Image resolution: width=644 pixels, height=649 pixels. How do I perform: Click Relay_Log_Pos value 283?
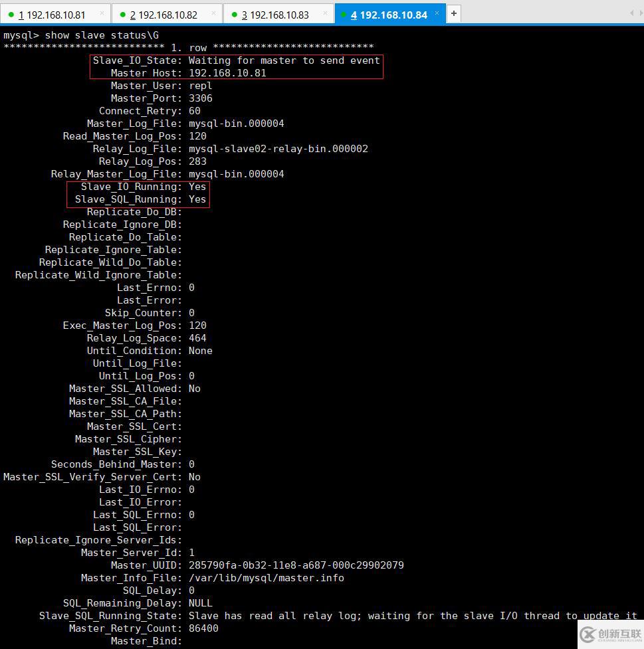(x=197, y=161)
